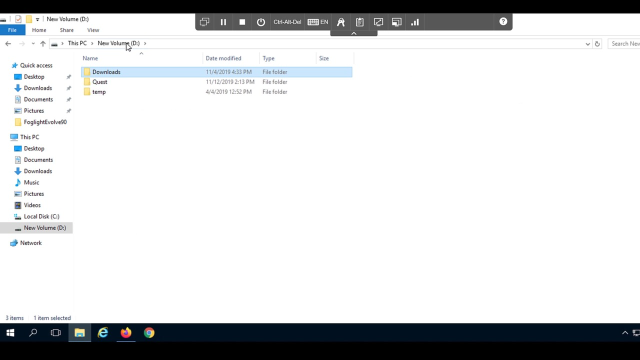Image resolution: width=640 pixels, height=360 pixels.
Task: Go back with the back arrow
Action: [x=8, y=44]
